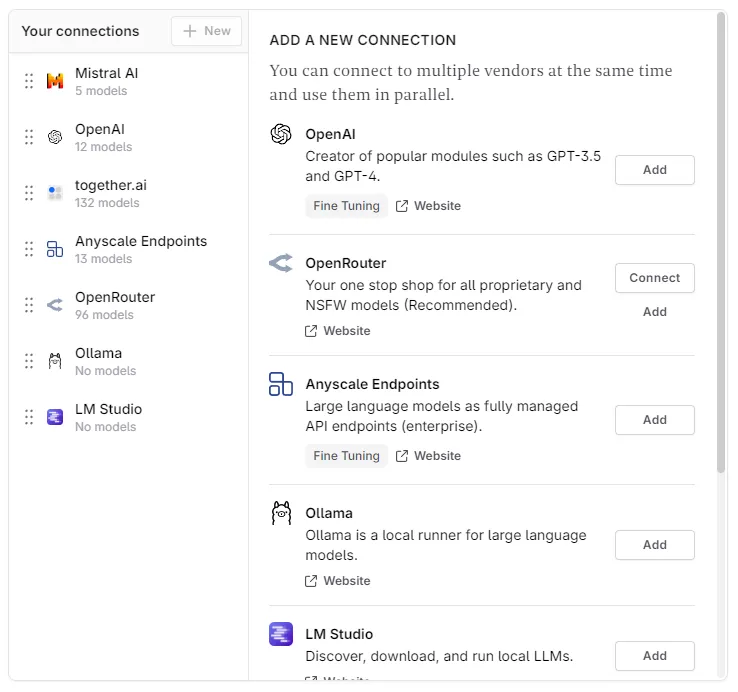The height and width of the screenshot is (692, 738).
Task: Open the Ollama Website link
Action: coord(337,581)
